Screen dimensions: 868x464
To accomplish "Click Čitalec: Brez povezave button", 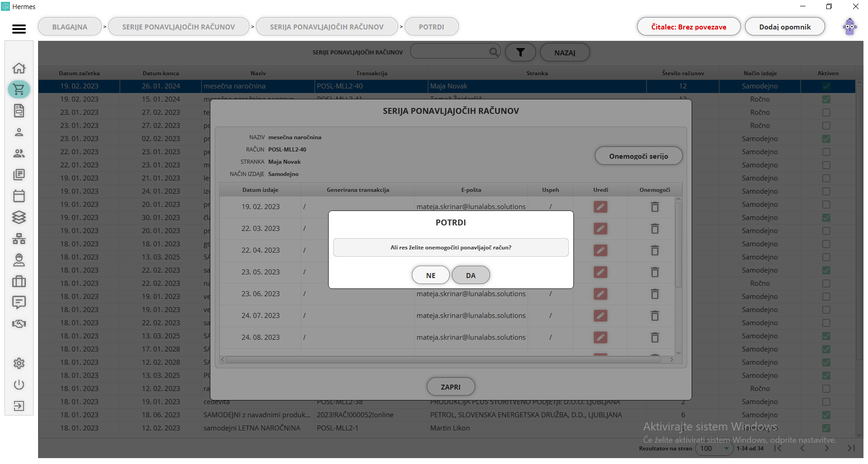I will (689, 27).
